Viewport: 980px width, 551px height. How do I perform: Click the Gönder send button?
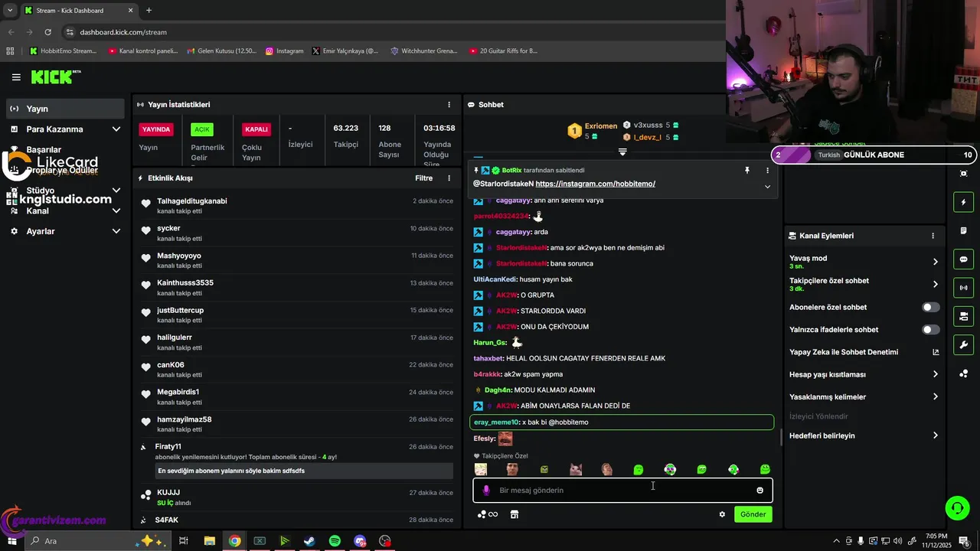(x=753, y=514)
